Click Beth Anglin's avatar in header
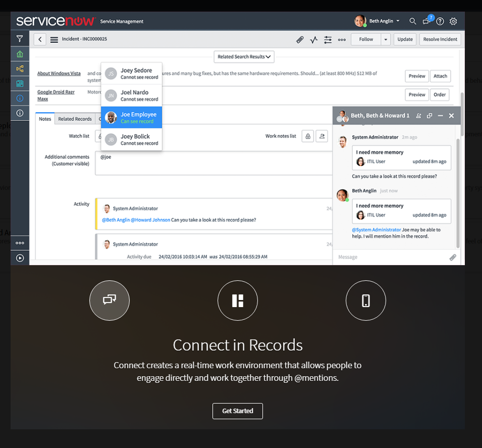This screenshot has width=482, height=448. pos(360,21)
